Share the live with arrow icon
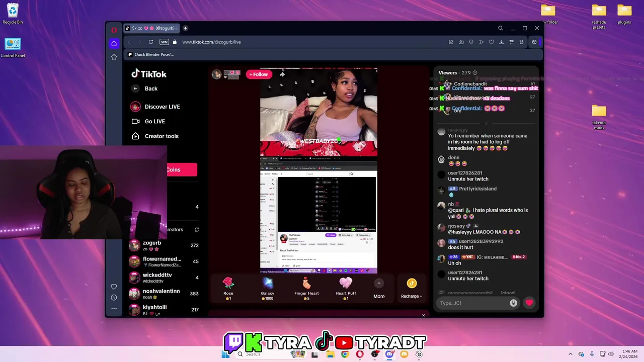The width and height of the screenshot is (644, 362). pyautogui.click(x=282, y=74)
